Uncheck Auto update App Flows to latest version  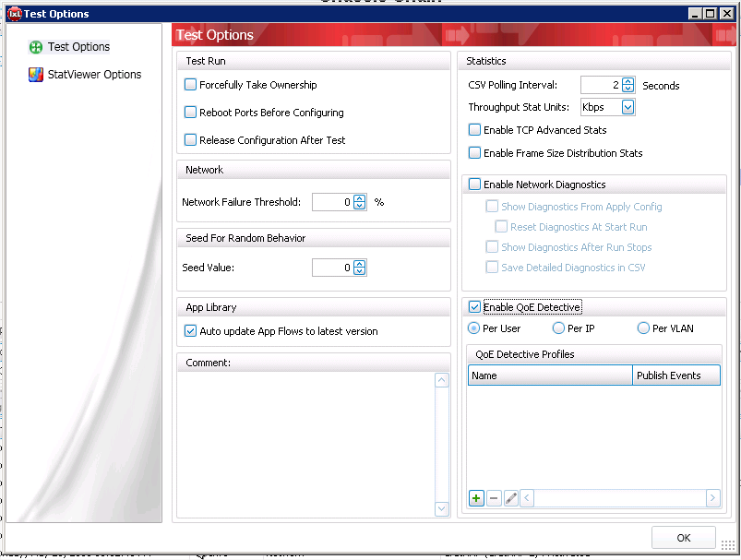(190, 331)
